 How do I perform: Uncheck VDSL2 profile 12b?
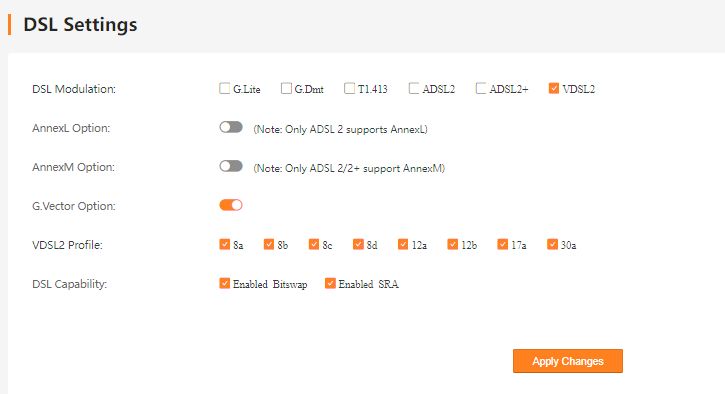pyautogui.click(x=452, y=244)
